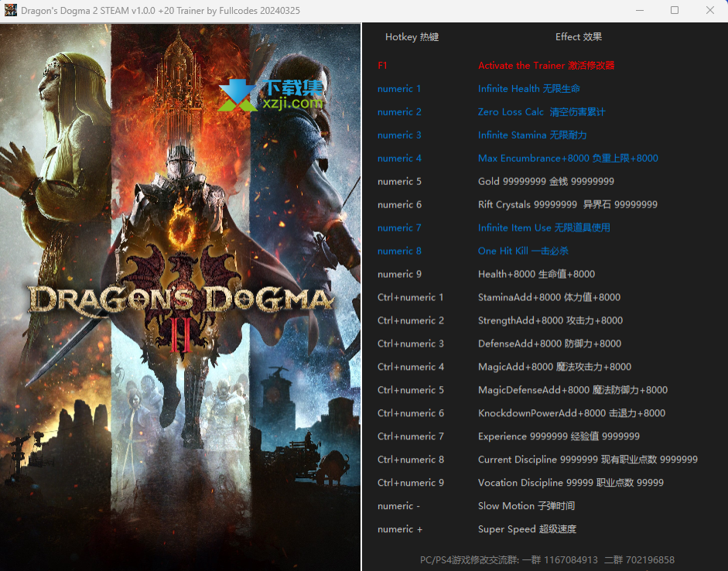Click DefenseAdd+8000 option
728x571 pixels.
[549, 344]
